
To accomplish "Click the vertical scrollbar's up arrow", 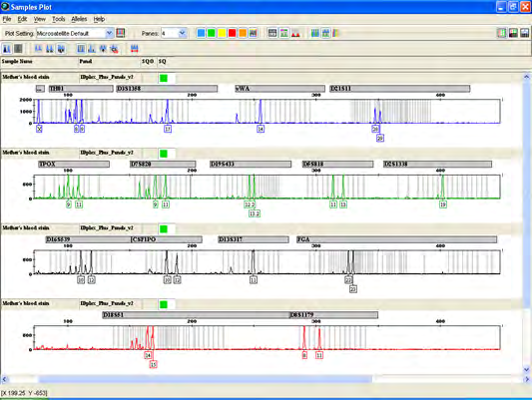I will click(x=527, y=77).
